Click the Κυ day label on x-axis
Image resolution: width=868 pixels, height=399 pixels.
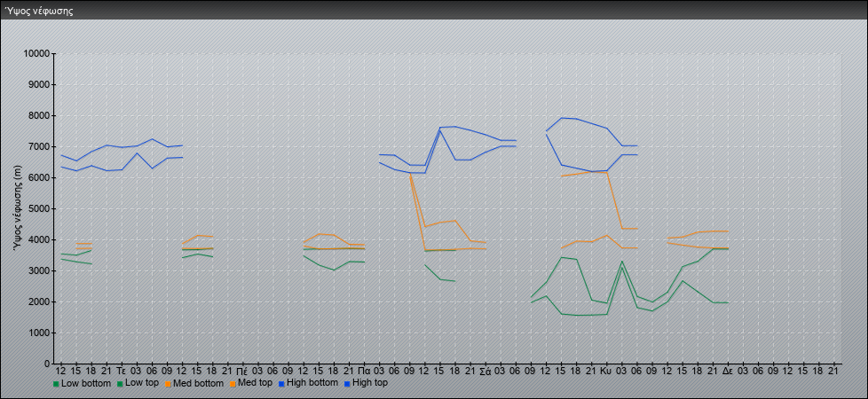tap(605, 371)
